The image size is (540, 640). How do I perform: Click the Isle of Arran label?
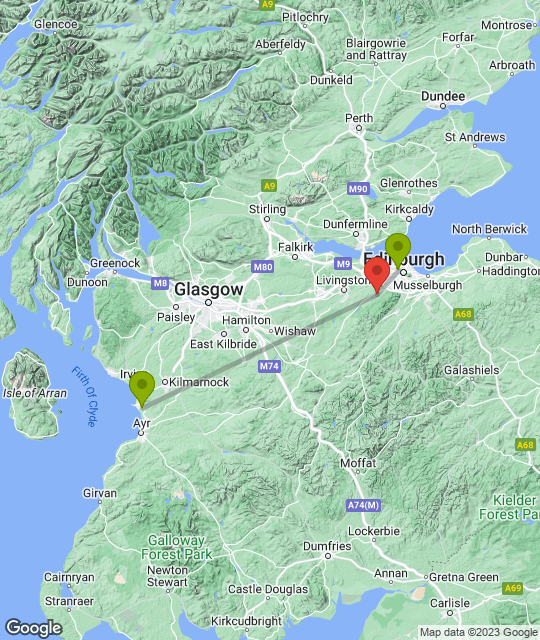click(x=35, y=393)
